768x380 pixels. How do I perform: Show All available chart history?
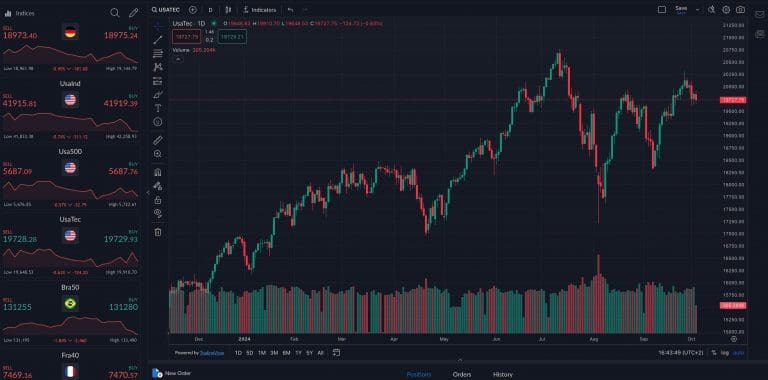click(320, 353)
